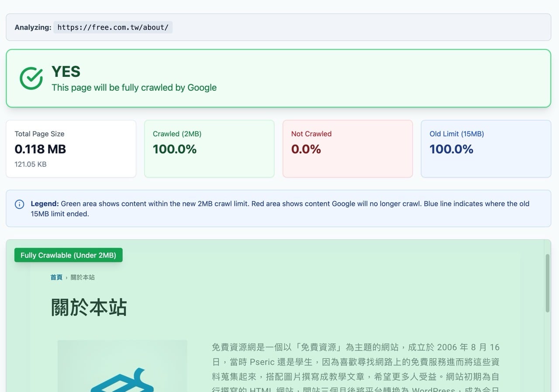Click the red 0.0% percentage
This screenshot has height=392, width=559.
click(x=307, y=149)
